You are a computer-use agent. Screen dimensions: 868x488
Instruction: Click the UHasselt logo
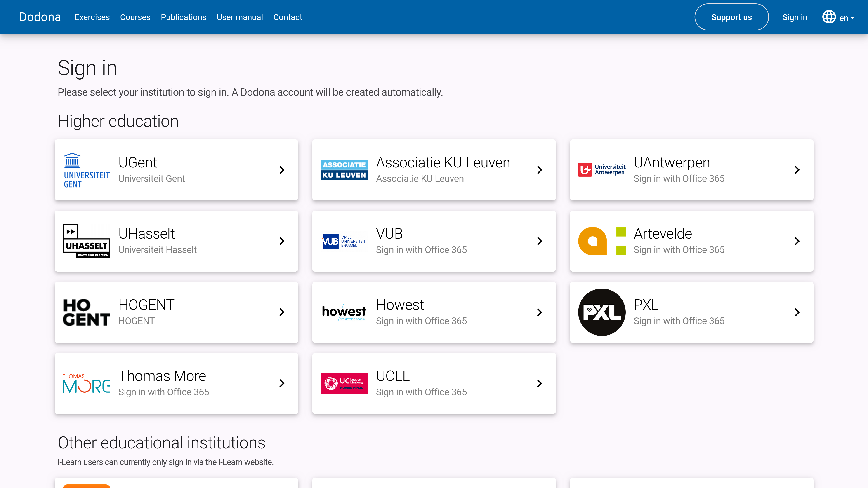[87, 241]
